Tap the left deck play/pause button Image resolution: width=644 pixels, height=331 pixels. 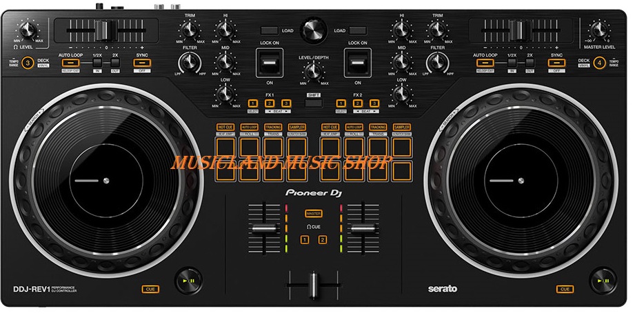coord(189,281)
